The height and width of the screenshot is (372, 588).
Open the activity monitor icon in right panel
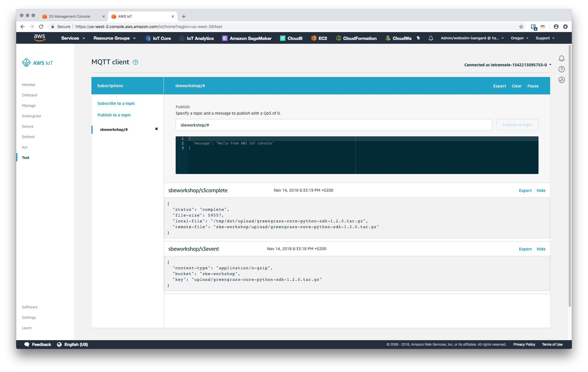coord(562,80)
